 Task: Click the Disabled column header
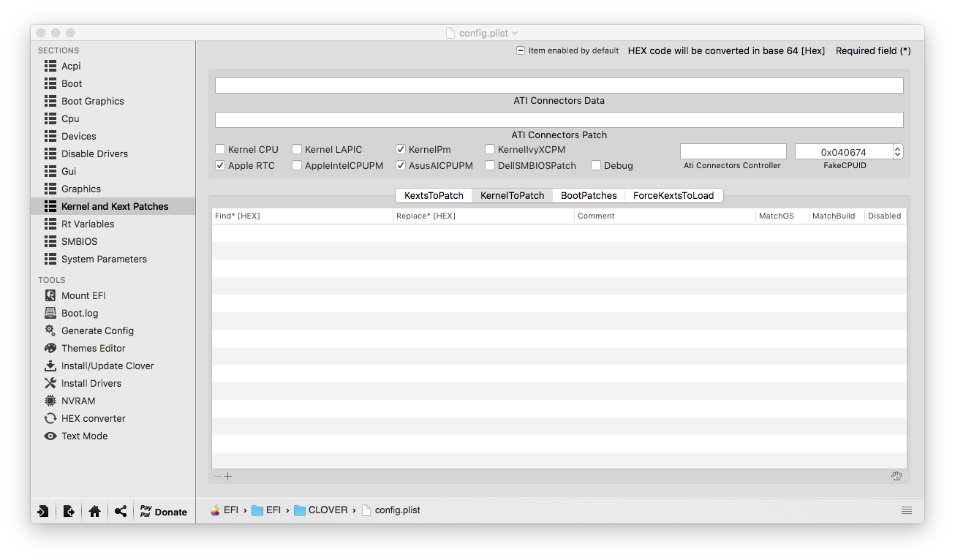pyautogui.click(x=885, y=216)
